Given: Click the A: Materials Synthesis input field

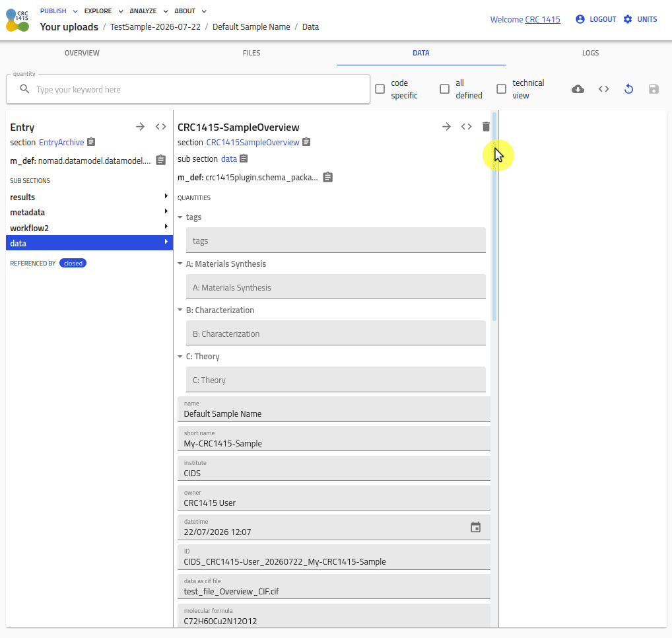Looking at the screenshot, I should click(335, 287).
